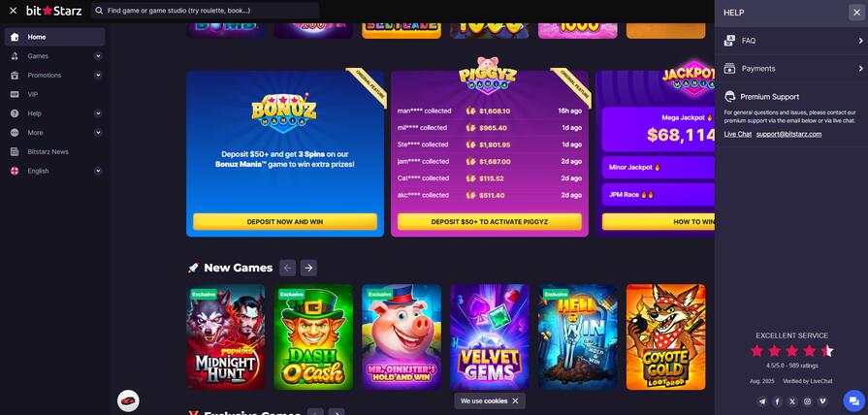Click the game search field
The height and width of the screenshot is (415, 868).
[205, 11]
